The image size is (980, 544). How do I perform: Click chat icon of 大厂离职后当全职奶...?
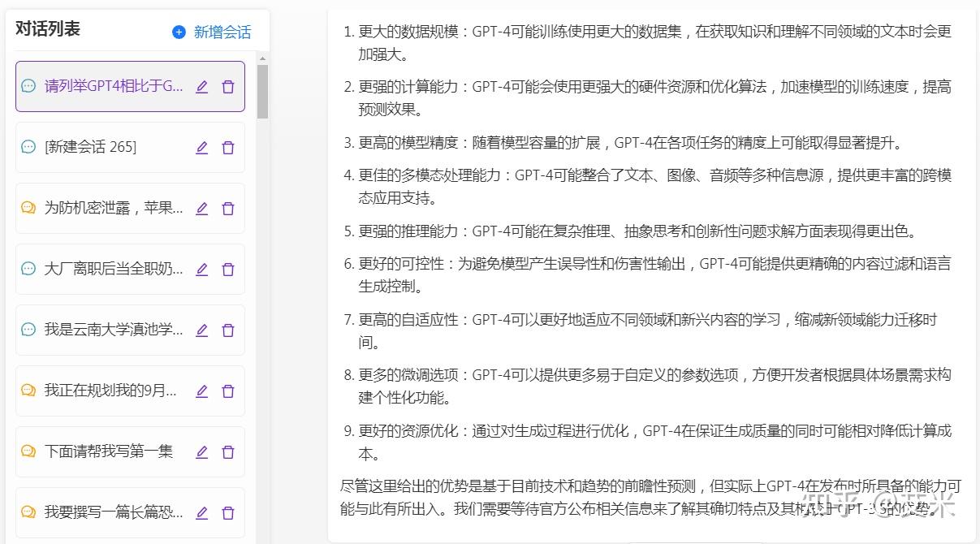click(28, 269)
